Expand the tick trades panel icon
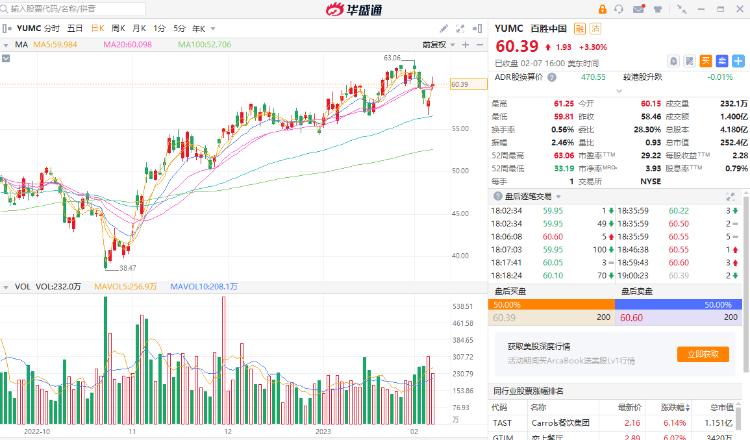 pos(730,197)
